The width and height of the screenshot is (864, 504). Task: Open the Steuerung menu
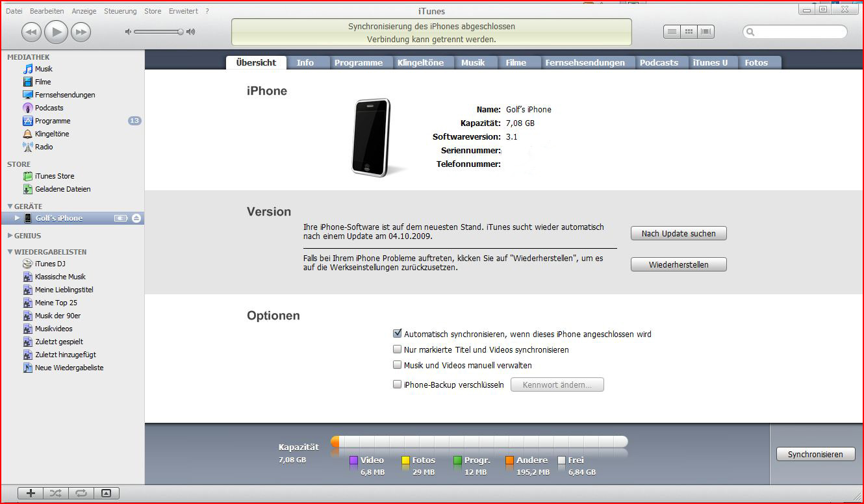pyautogui.click(x=120, y=11)
